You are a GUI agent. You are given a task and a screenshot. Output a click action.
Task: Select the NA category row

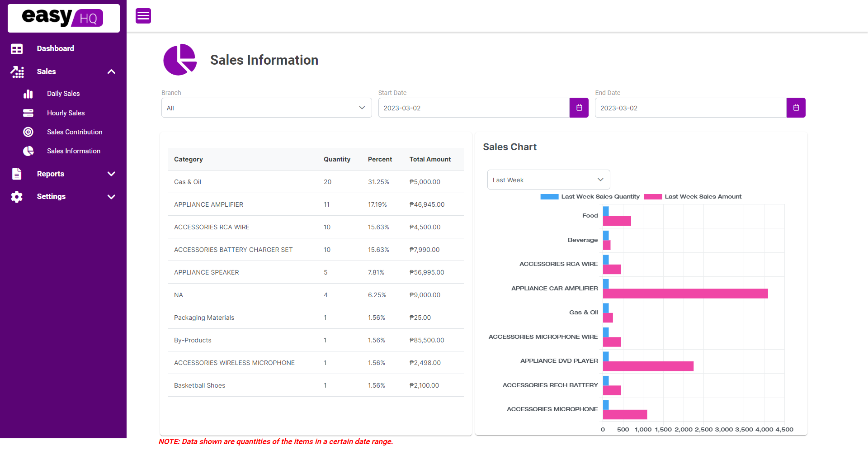316,295
